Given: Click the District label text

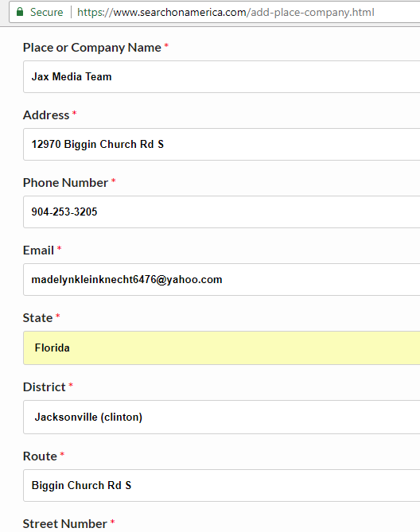Looking at the screenshot, I should point(44,387).
